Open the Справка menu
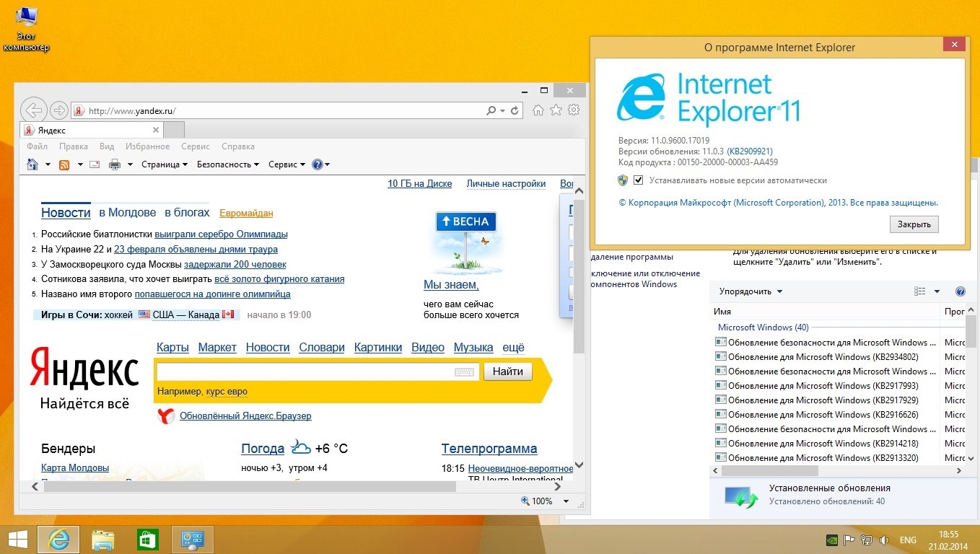 point(238,146)
